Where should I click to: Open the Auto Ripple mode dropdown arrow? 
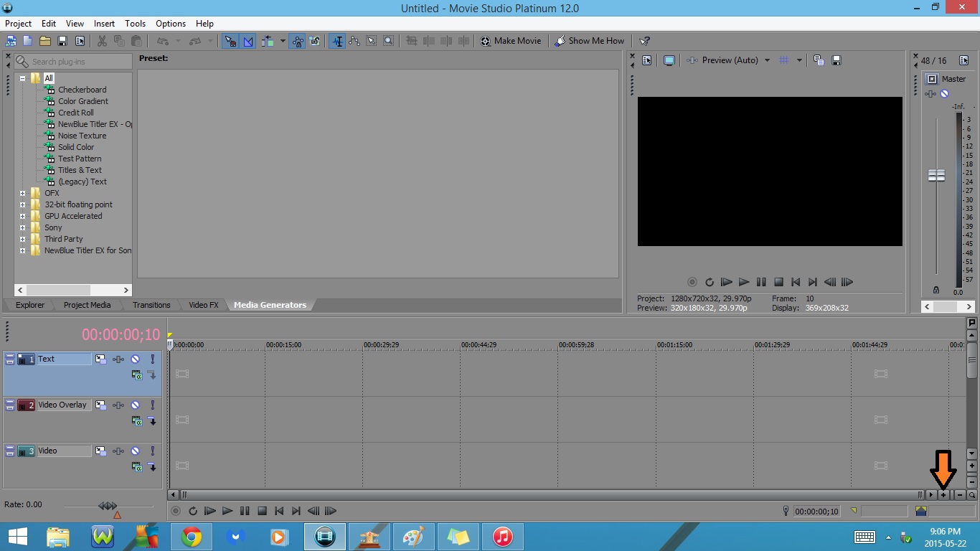click(283, 41)
